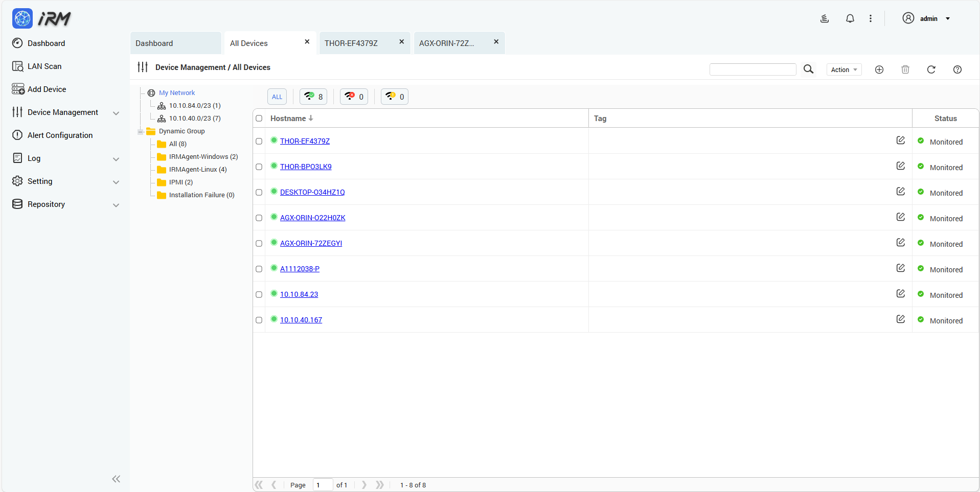Image resolution: width=980 pixels, height=492 pixels.
Task: Select My Network tree root
Action: coord(177,92)
